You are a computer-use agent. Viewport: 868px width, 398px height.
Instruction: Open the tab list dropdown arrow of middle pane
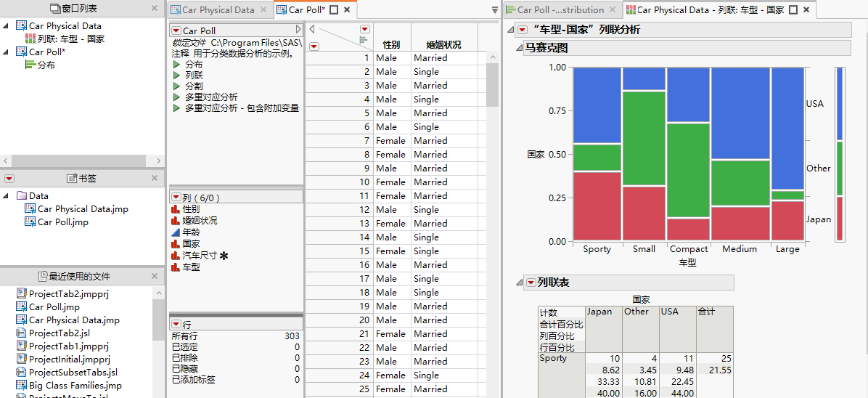pos(494,10)
